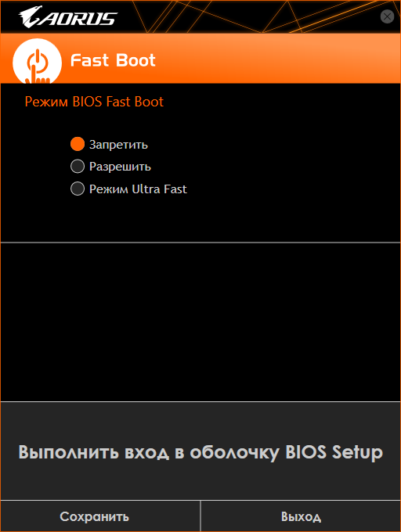
Task: Click the Разрешить option label
Action: pyautogui.click(x=120, y=167)
